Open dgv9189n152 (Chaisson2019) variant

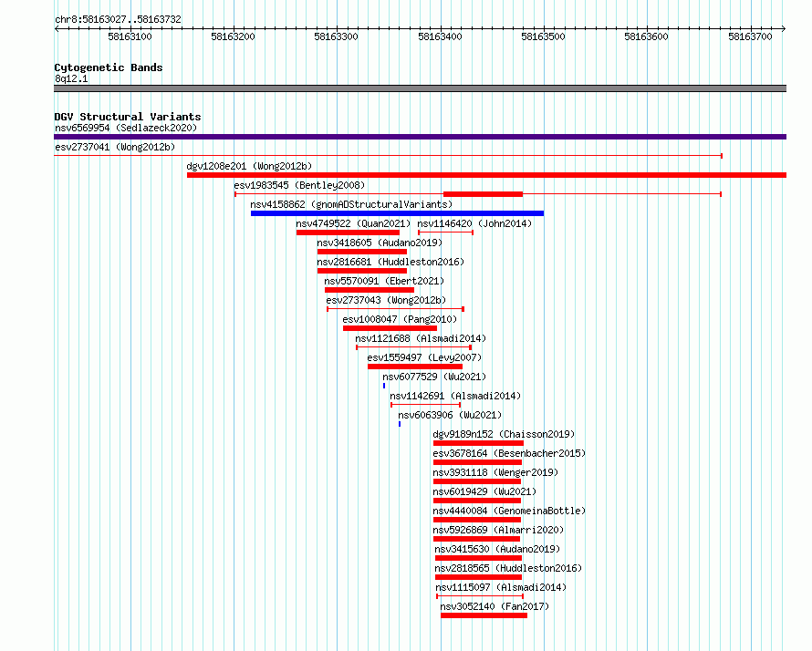click(x=504, y=434)
